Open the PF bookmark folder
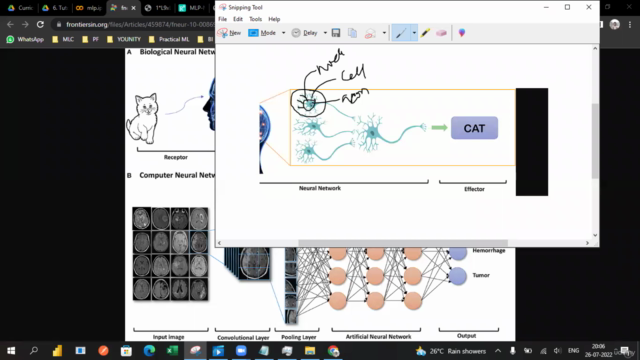Image resolution: width=640 pixels, height=360 pixels. point(91,39)
